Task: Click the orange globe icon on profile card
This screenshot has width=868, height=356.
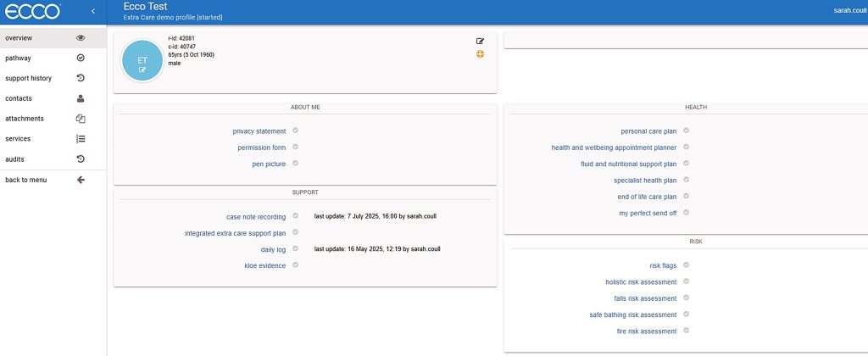Action: tap(481, 54)
